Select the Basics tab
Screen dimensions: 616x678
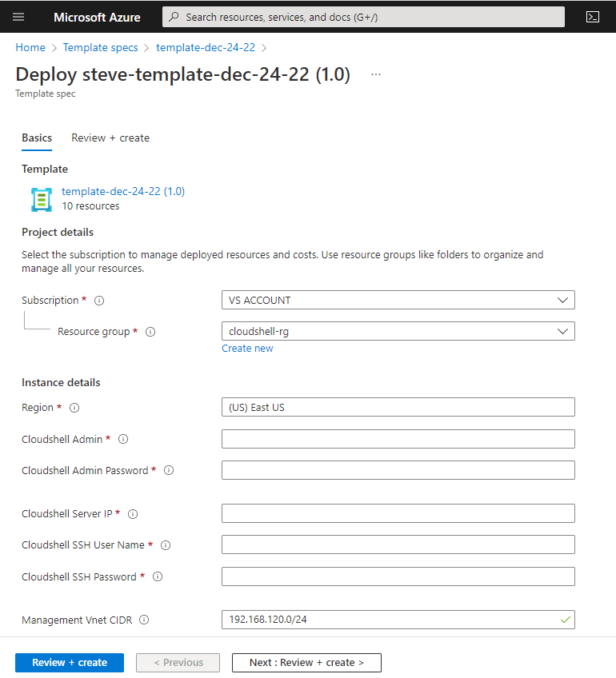point(37,138)
